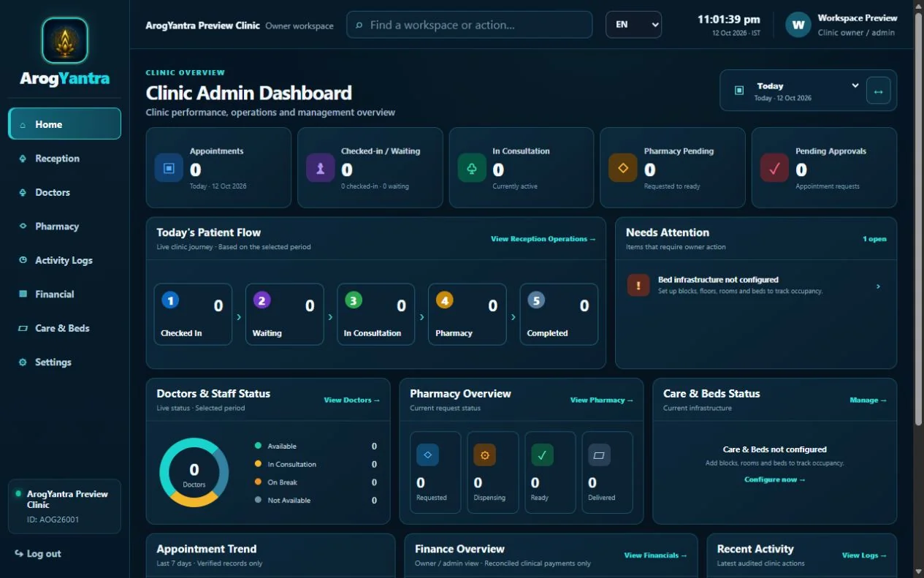Click step 1 Checked In badge
The image size is (924, 578).
click(170, 300)
